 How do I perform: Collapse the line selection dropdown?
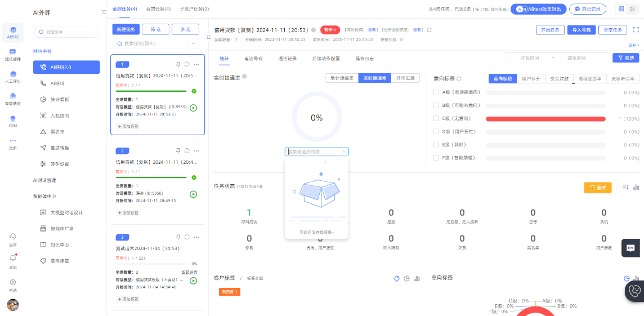tap(343, 152)
